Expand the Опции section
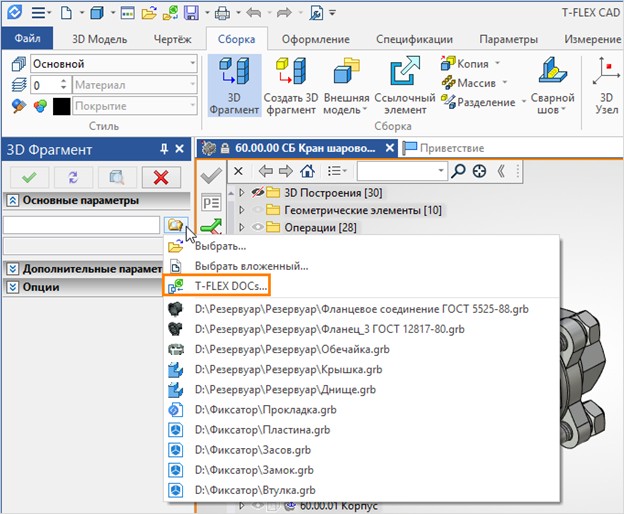The height and width of the screenshot is (514, 624). (x=12, y=287)
